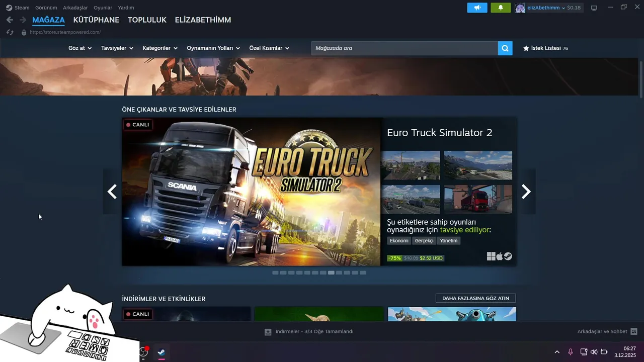
Task: Expand the Tavsiyeler dropdown
Action: point(117,48)
